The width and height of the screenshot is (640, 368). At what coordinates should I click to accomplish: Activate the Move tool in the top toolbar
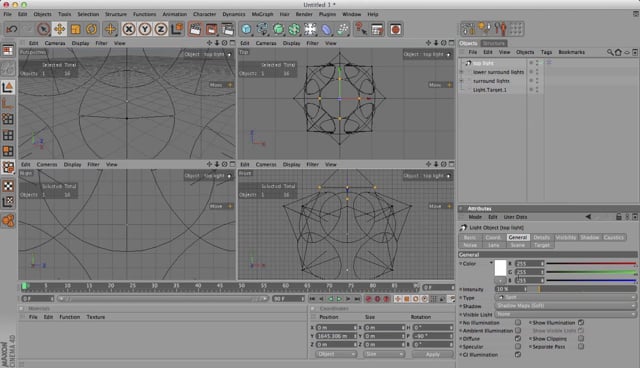tap(60, 29)
